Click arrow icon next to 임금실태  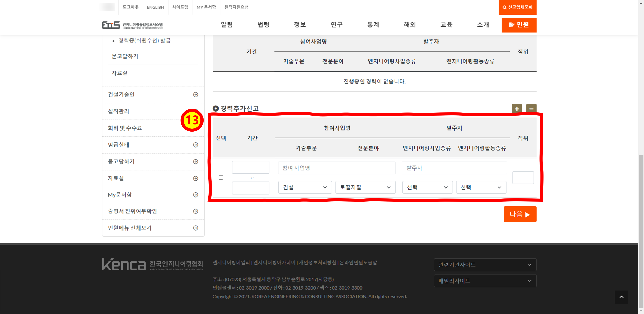click(x=196, y=145)
